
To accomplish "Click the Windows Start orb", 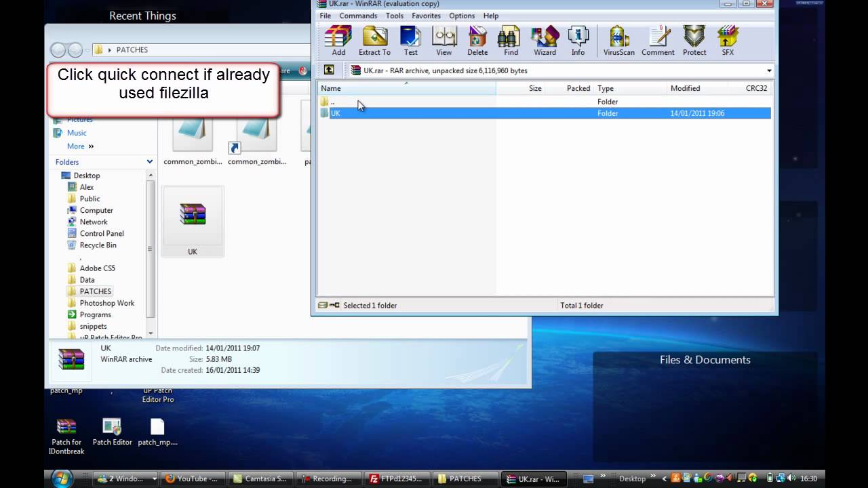I will [x=62, y=478].
